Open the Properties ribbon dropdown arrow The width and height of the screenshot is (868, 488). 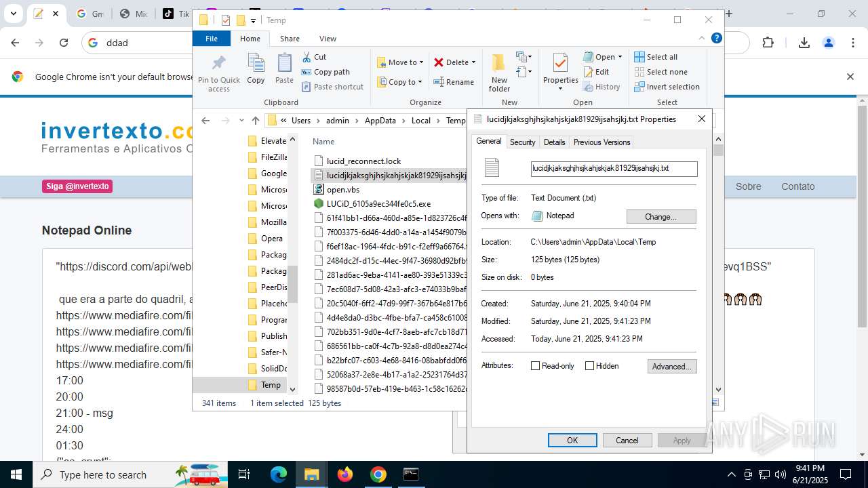560,89
